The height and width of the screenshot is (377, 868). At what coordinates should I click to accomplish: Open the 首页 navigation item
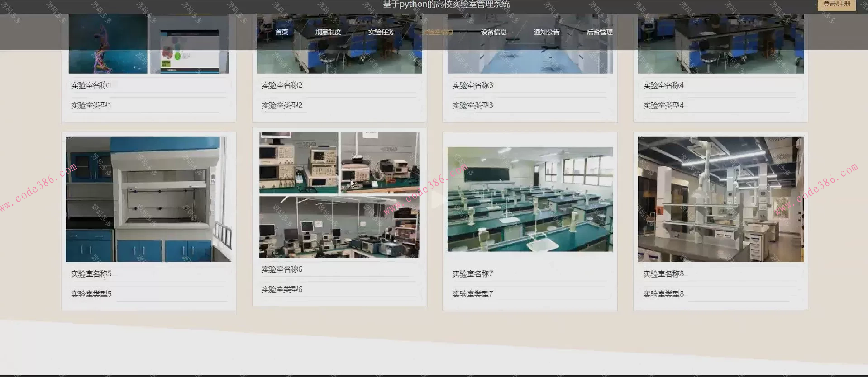click(281, 32)
